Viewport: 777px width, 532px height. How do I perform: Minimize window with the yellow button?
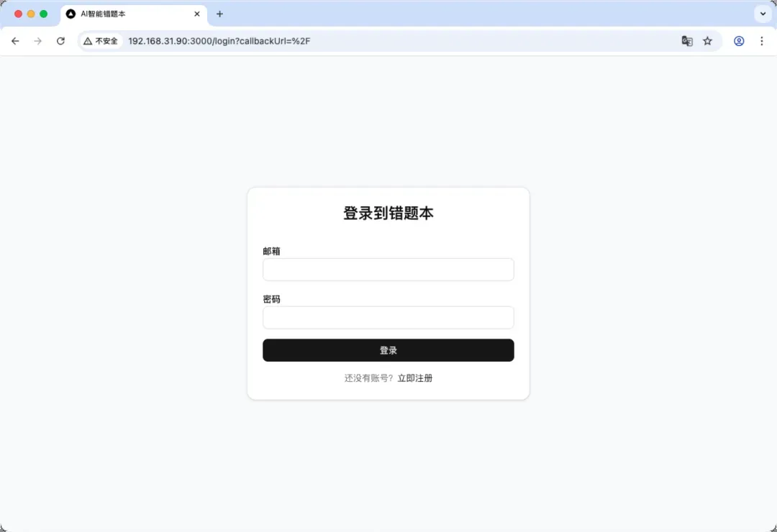click(x=31, y=14)
